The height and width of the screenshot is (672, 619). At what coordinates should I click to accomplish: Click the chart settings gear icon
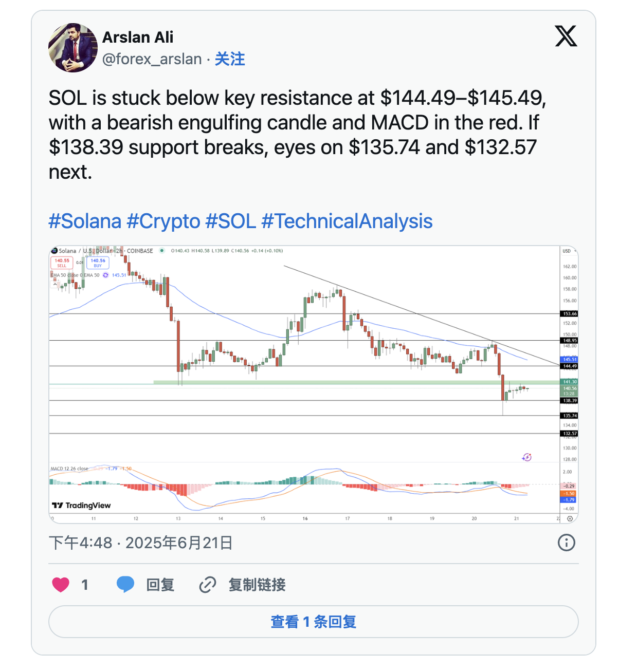570,519
